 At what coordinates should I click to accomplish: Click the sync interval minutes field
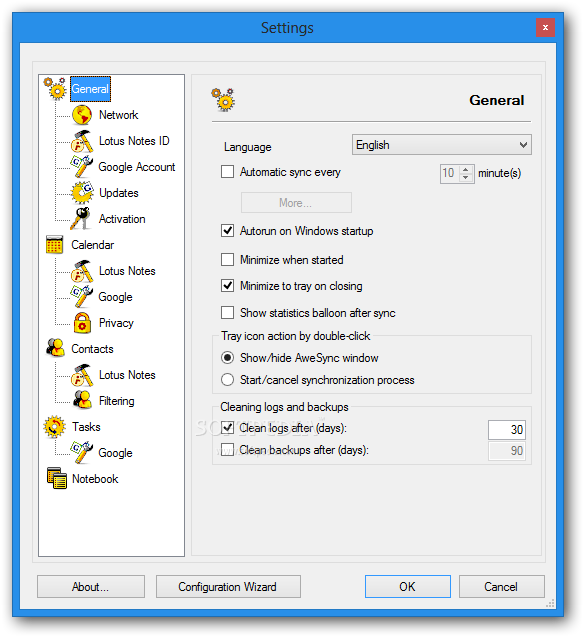pyautogui.click(x=450, y=173)
